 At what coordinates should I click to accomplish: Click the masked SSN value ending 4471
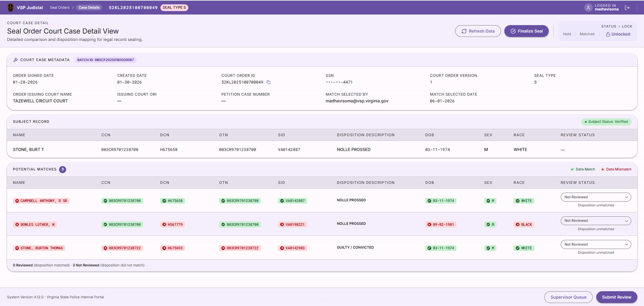pos(339,82)
